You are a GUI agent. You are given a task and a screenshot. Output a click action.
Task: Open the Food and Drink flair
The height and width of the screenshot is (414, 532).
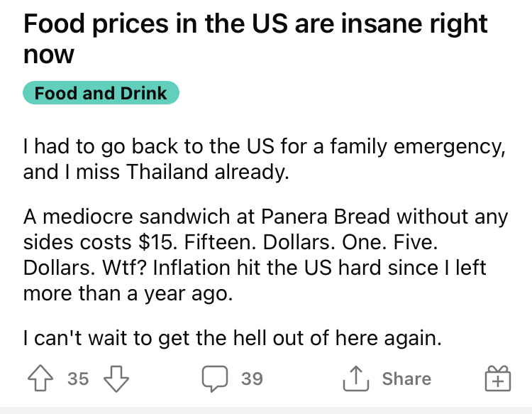point(101,93)
